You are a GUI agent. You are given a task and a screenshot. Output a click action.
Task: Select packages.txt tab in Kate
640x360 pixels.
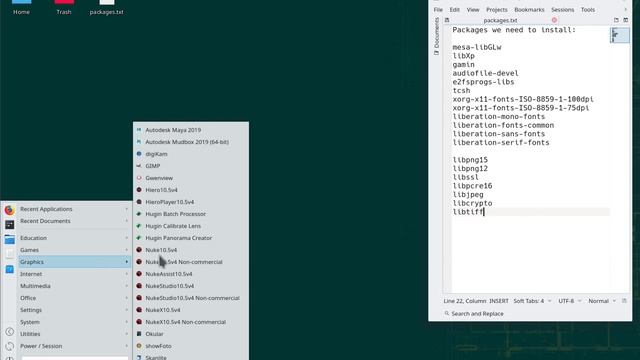(x=500, y=20)
